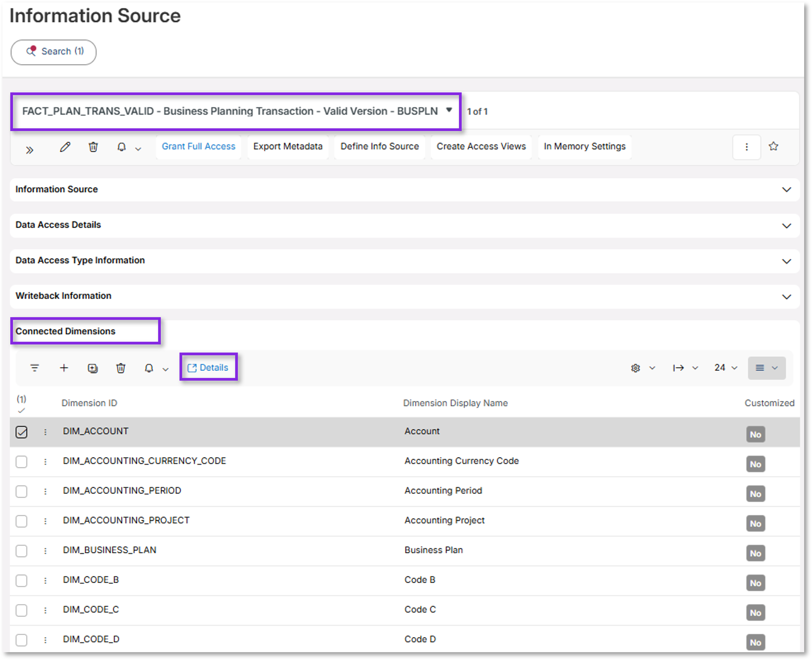Screen dimensions: 812x660
Task: Click the duplicate row icon
Action: (x=92, y=368)
